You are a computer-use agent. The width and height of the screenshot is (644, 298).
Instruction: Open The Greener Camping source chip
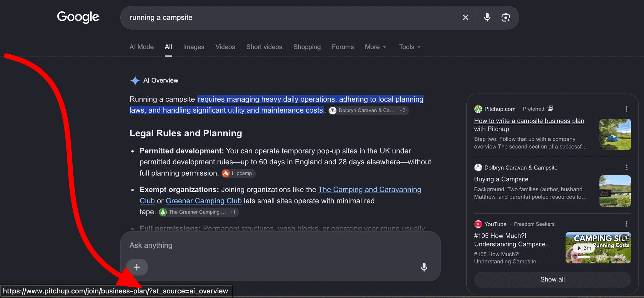[199, 212]
